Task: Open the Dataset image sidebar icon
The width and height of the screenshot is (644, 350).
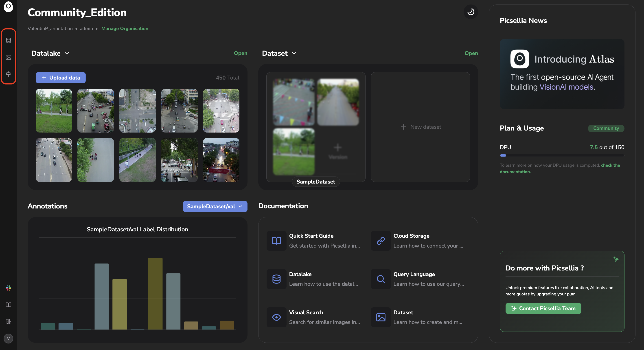Action: [9, 57]
